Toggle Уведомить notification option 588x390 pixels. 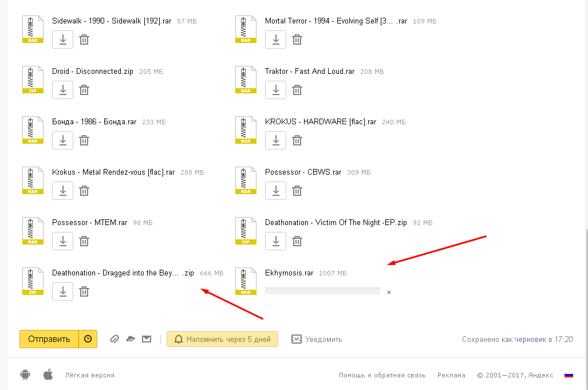pos(317,339)
